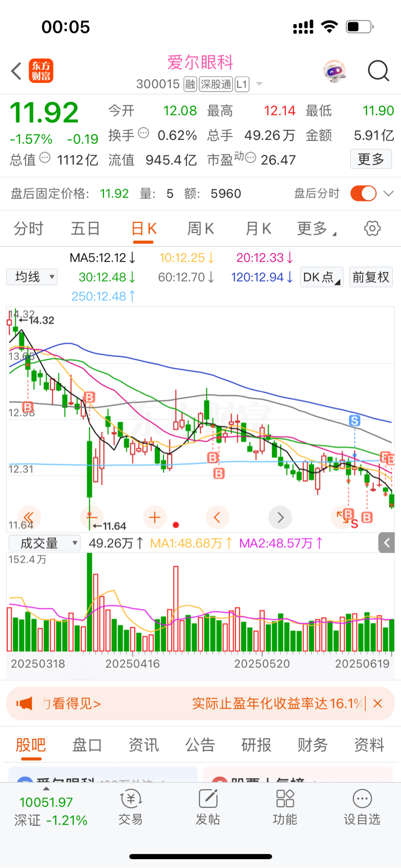Open the 财务 tab
The height and width of the screenshot is (868, 401).
pyautogui.click(x=313, y=745)
